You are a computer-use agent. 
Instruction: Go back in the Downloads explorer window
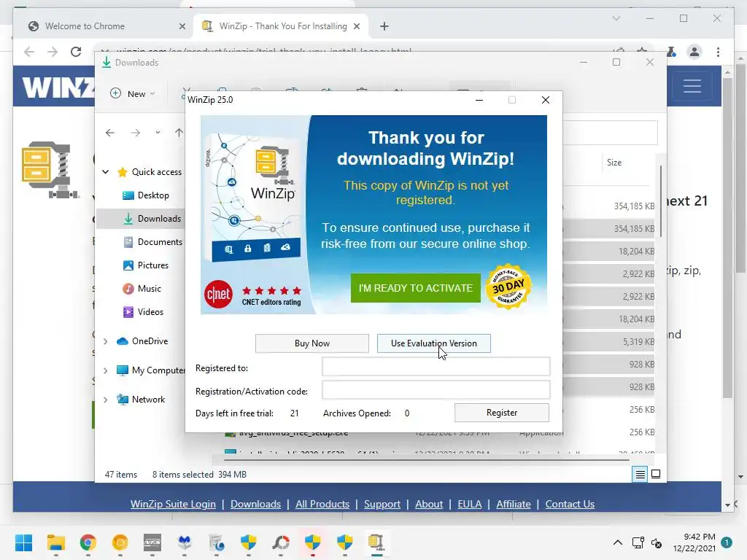coord(110,133)
